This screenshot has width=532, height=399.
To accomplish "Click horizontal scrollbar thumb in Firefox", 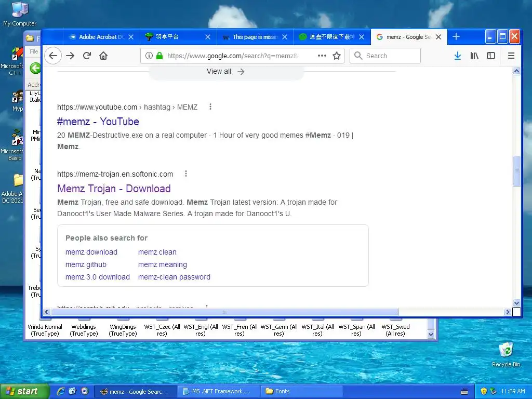I will (224, 312).
